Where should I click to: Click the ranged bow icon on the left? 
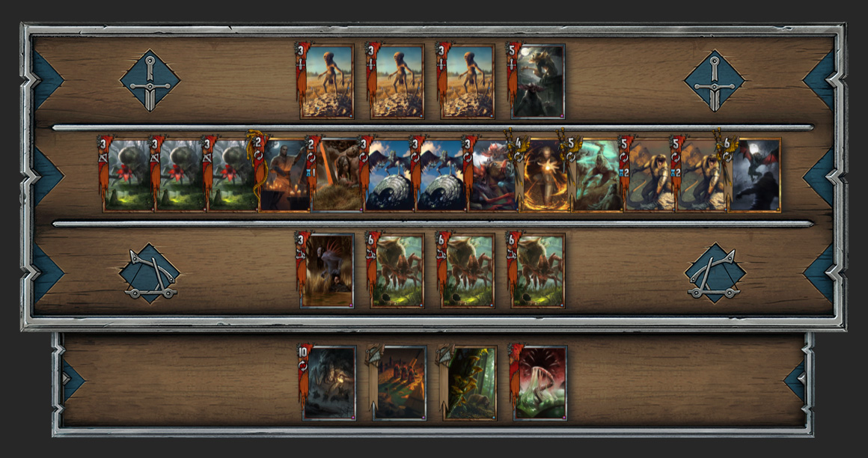(x=150, y=274)
